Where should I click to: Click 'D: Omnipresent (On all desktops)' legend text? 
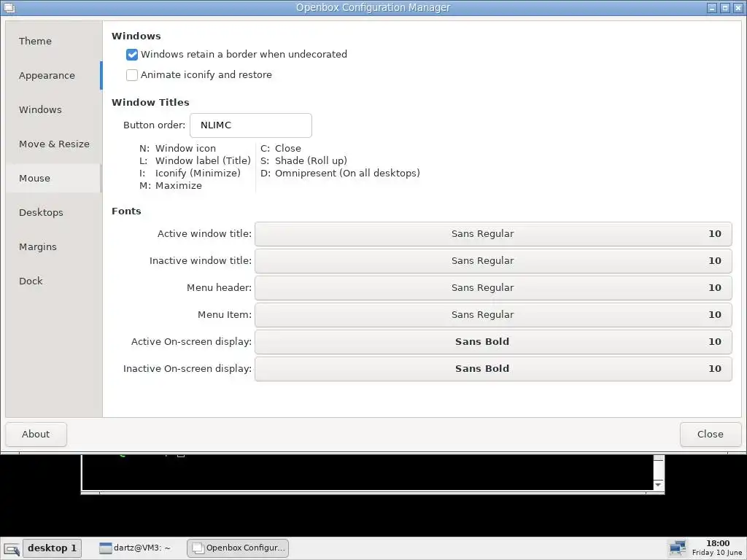tap(340, 174)
